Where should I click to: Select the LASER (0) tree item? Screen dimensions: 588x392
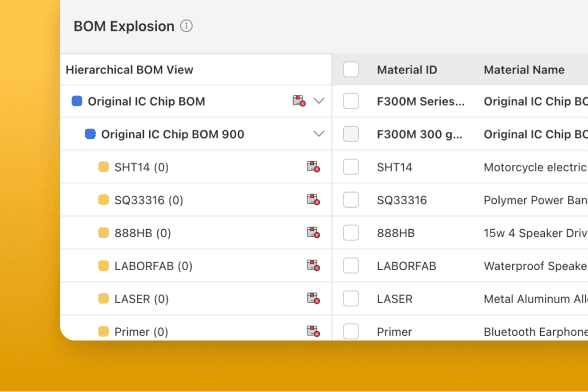141,299
